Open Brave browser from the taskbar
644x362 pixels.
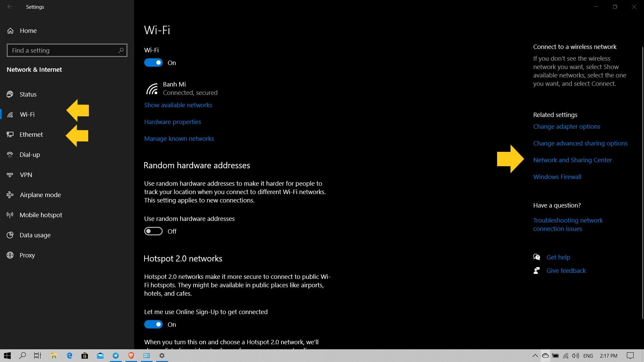(131, 356)
